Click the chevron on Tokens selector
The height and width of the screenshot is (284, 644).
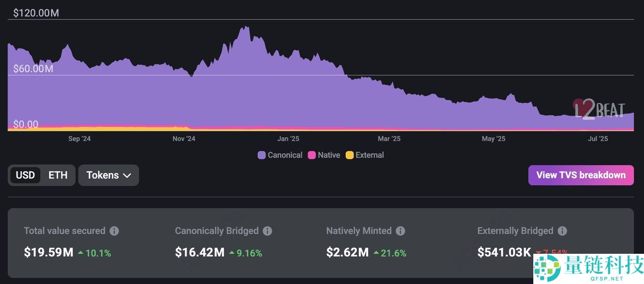click(127, 176)
